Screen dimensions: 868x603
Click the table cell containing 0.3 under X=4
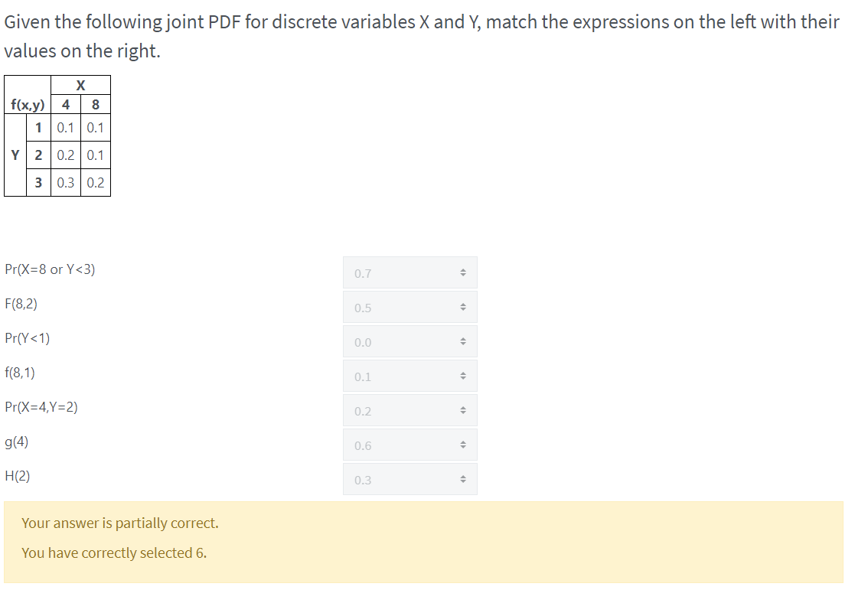click(x=64, y=182)
